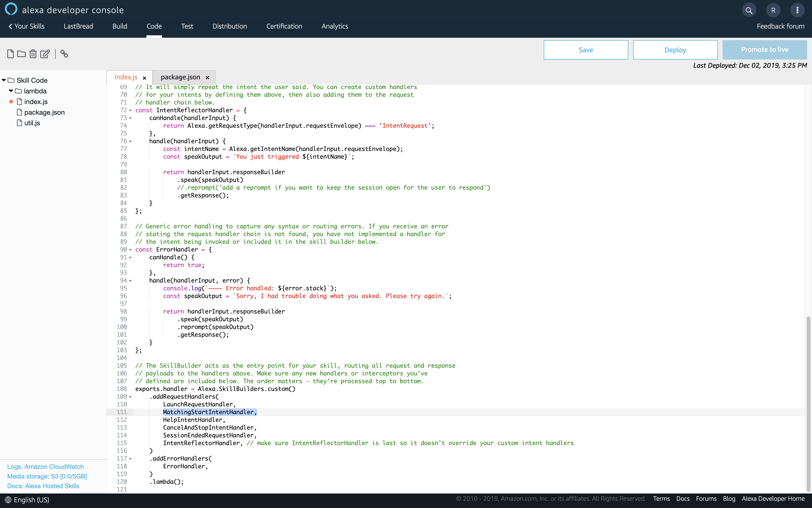Open the Terms footer link
Image resolution: width=812 pixels, height=508 pixels.
(x=661, y=499)
